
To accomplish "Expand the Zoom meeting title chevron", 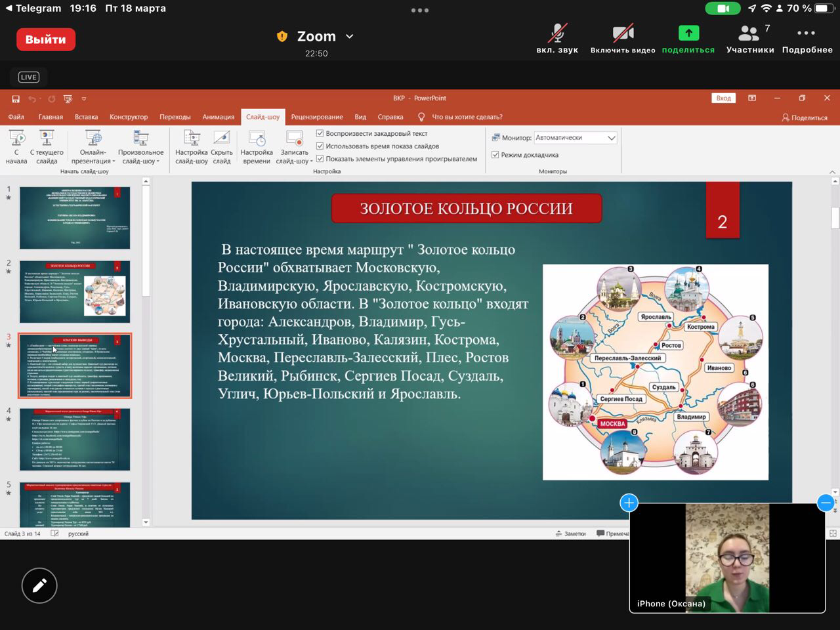I will 350,37.
